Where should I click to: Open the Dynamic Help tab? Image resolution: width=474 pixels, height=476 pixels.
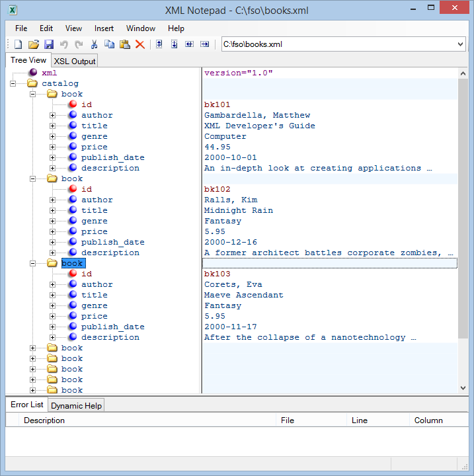[76, 405]
